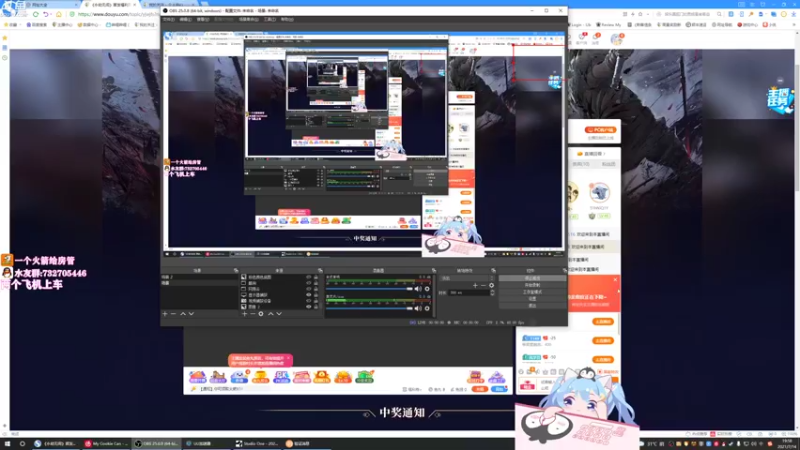Move scene down with arrow icon

pyautogui.click(x=191, y=314)
